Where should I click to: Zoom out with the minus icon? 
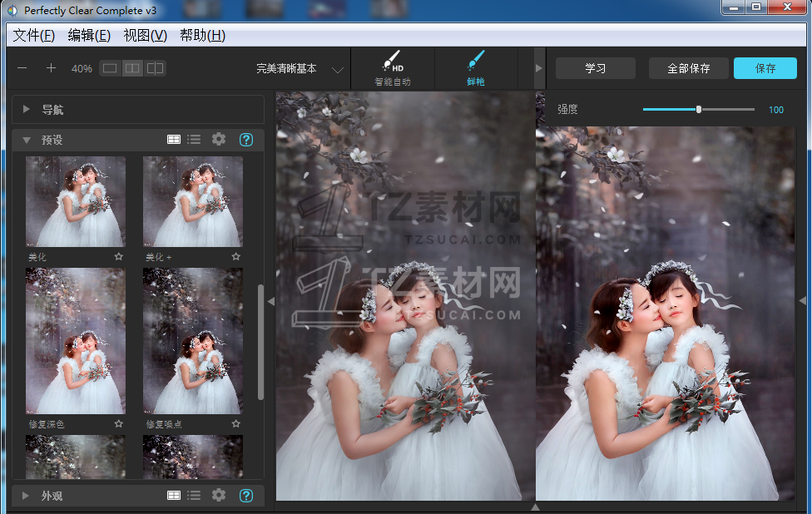coord(22,68)
